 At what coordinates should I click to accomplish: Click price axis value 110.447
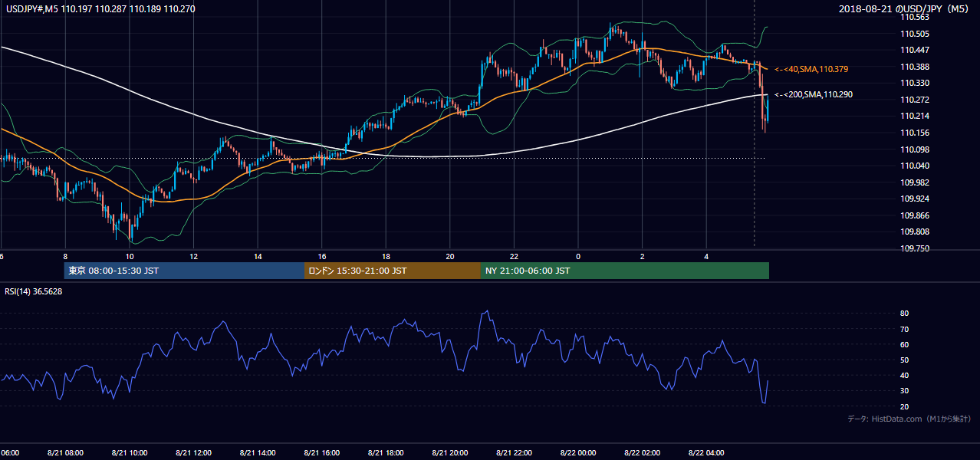tap(915, 50)
